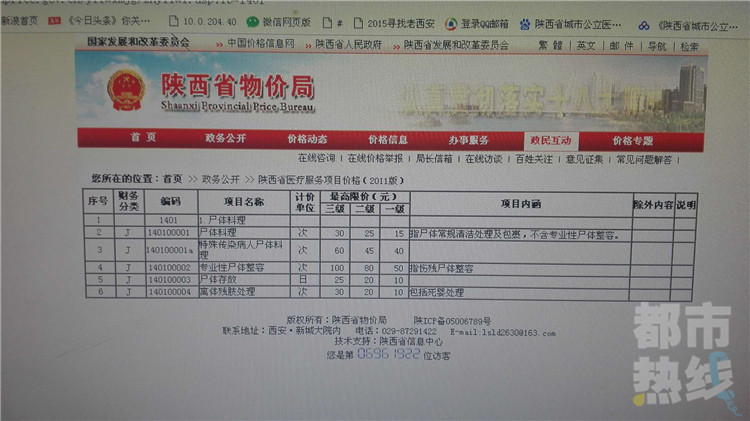Select the 办事服务 navigation item
The width and height of the screenshot is (750, 421).
point(468,139)
